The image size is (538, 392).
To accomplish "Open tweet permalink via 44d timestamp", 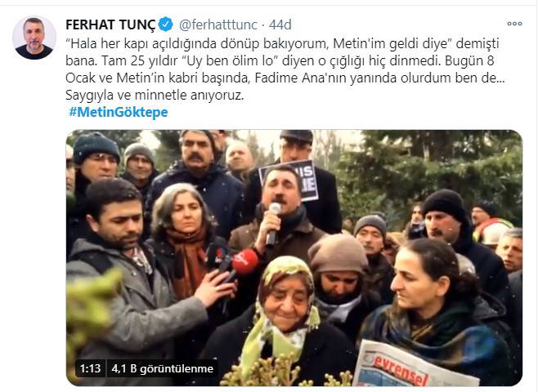I will pyautogui.click(x=280, y=24).
